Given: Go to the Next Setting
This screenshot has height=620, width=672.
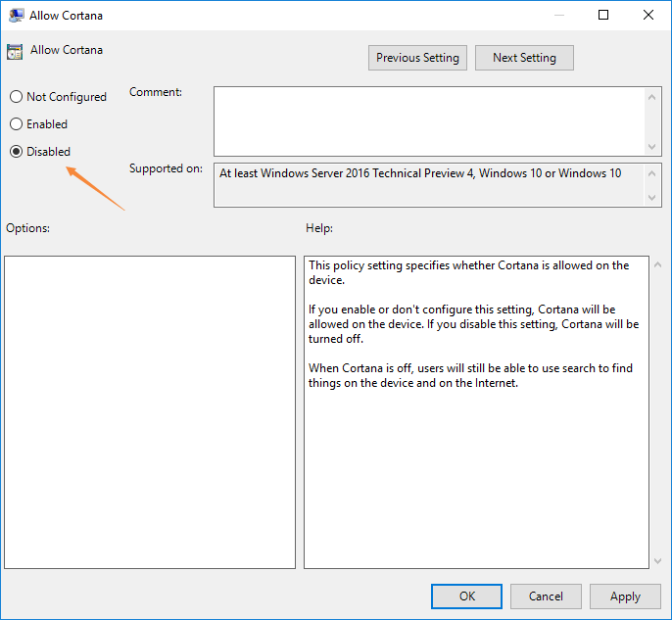Looking at the screenshot, I should 524,58.
